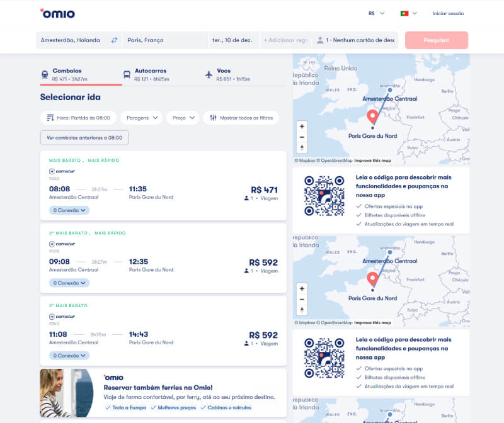This screenshot has width=504, height=423.
Task: Open the Portuguese flag language dropdown
Action: click(x=408, y=13)
